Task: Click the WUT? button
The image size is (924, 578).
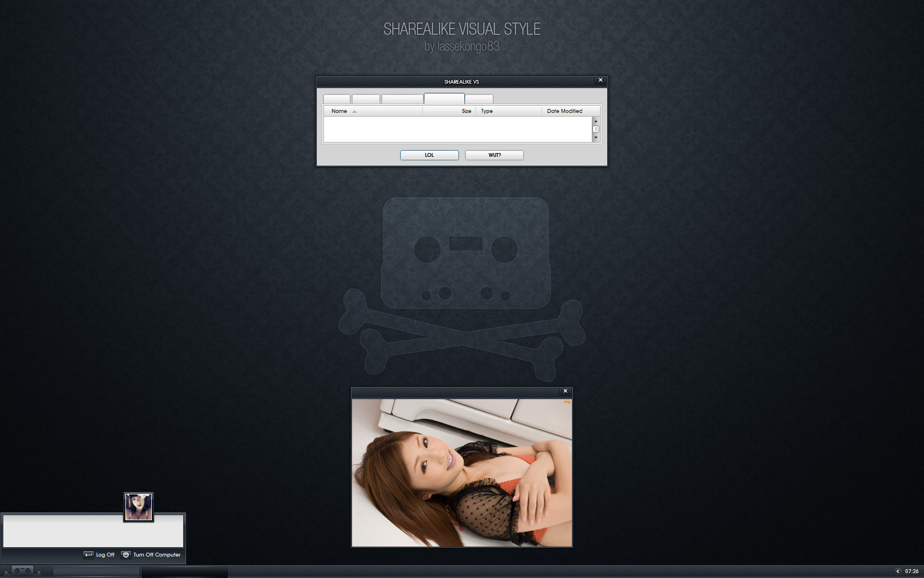Action: pyautogui.click(x=494, y=155)
